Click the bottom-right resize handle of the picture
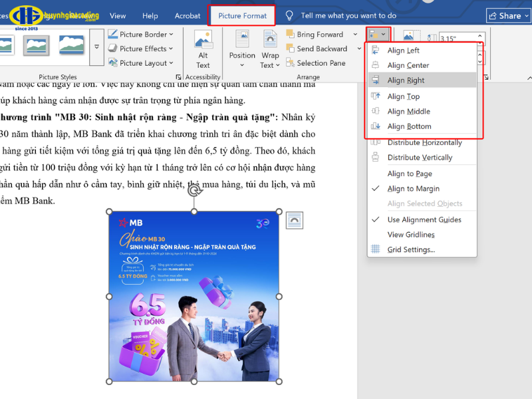 [279, 382]
